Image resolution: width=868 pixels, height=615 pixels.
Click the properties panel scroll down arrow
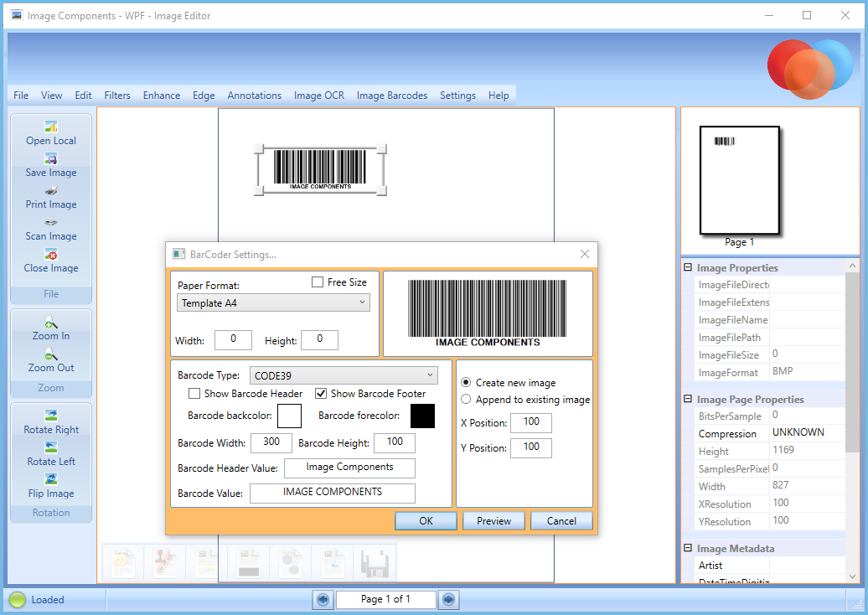tap(852, 576)
